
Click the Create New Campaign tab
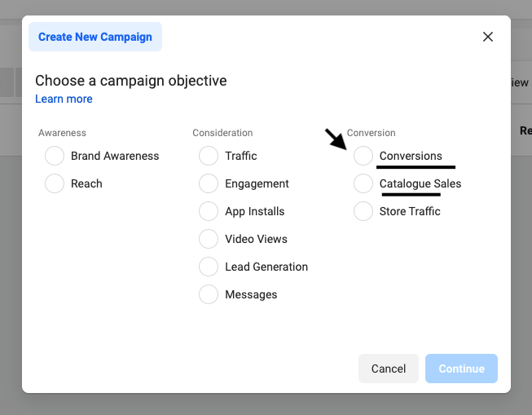[x=95, y=37]
